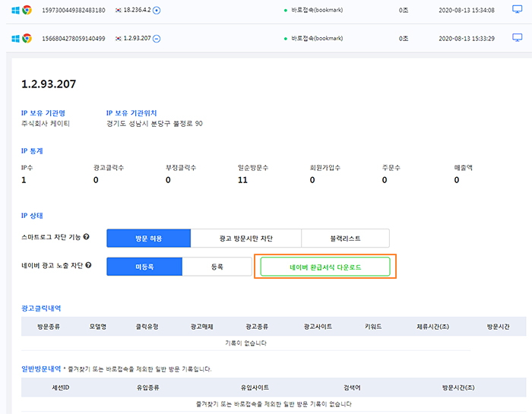Click 검색어 column header
Image resolution: width=532 pixels, height=414 pixels.
[x=352, y=387]
